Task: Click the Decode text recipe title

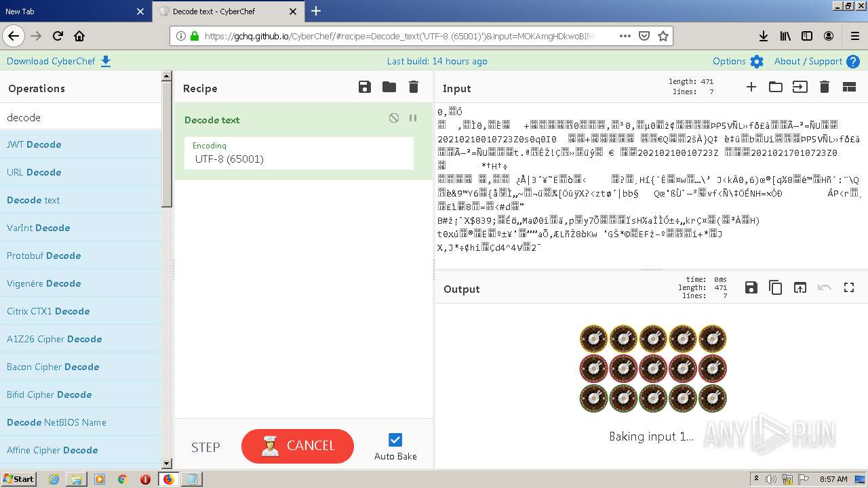Action: click(x=212, y=120)
